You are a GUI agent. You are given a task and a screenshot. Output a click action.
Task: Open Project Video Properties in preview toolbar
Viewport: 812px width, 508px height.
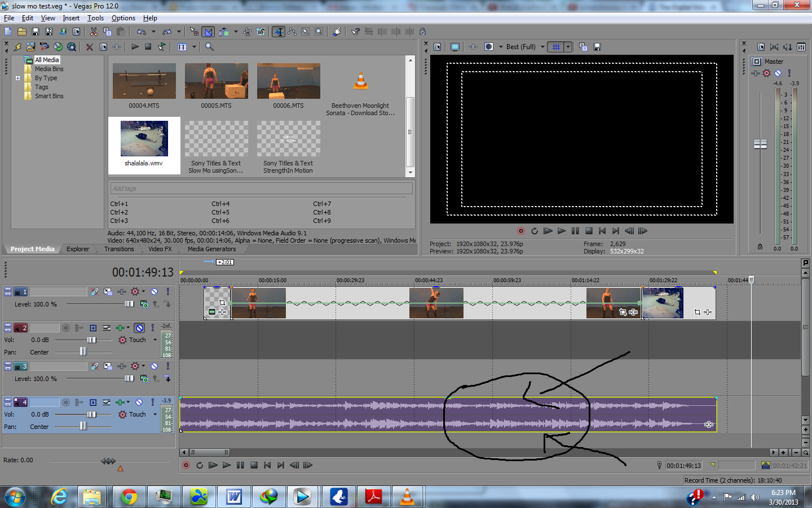tap(437, 47)
